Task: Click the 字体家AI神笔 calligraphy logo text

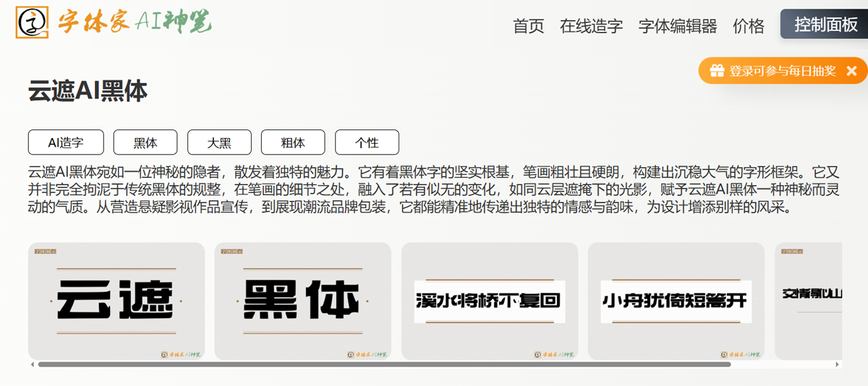Action: [135, 23]
